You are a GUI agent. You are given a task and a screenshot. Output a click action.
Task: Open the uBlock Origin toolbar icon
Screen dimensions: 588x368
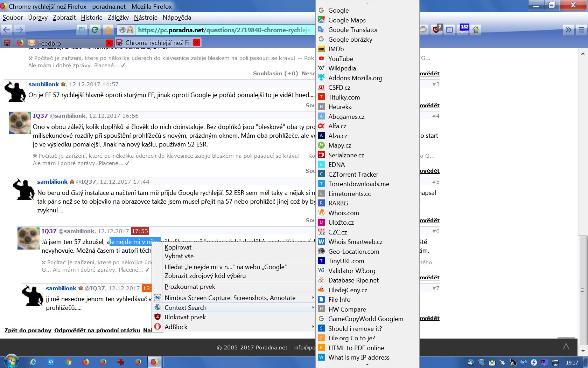(437, 29)
